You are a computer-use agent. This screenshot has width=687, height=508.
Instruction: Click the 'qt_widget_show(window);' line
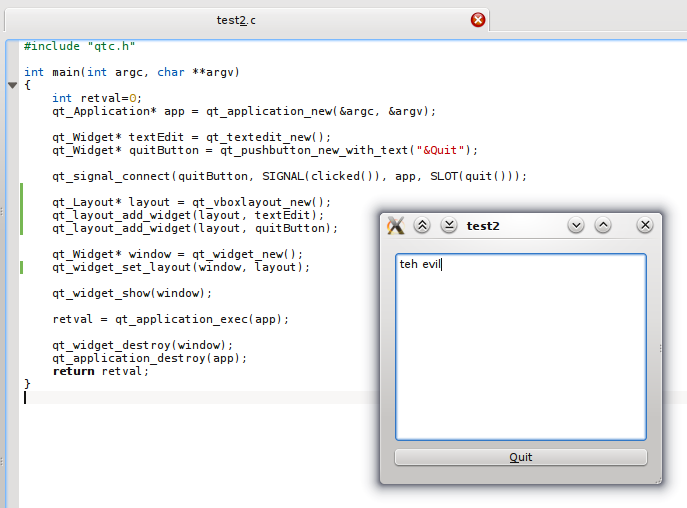coord(132,293)
